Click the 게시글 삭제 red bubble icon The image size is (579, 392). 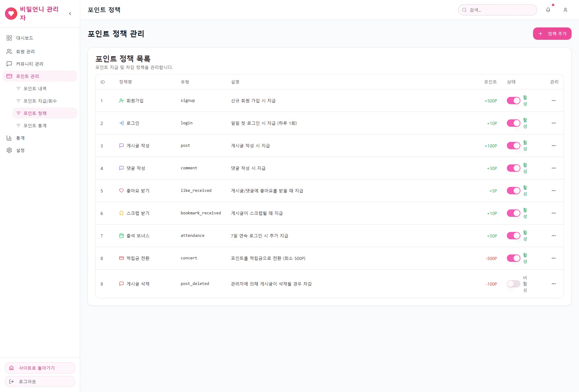[x=121, y=284]
